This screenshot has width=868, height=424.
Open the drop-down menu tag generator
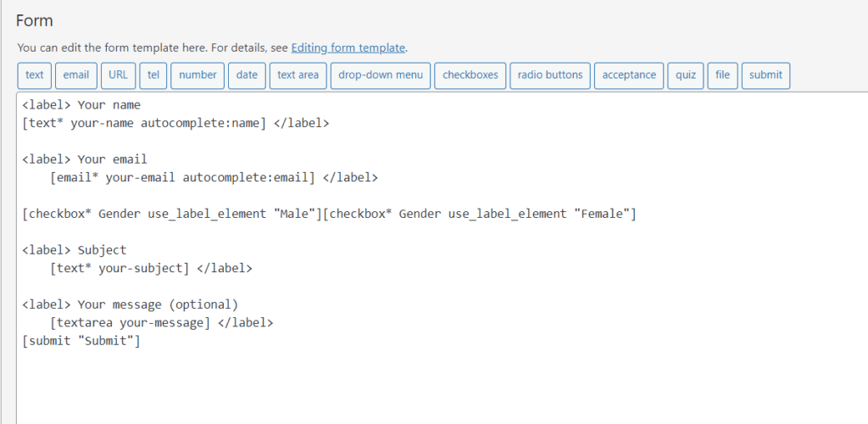381,75
